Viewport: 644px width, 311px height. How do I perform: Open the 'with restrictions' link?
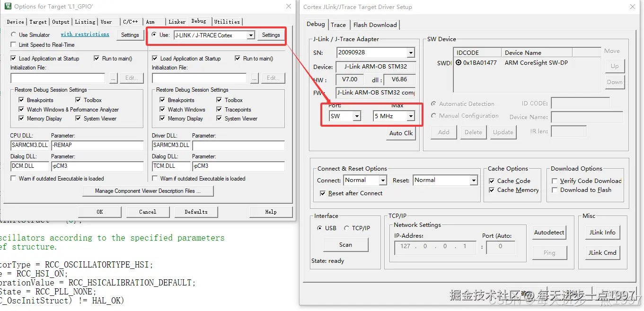85,35
